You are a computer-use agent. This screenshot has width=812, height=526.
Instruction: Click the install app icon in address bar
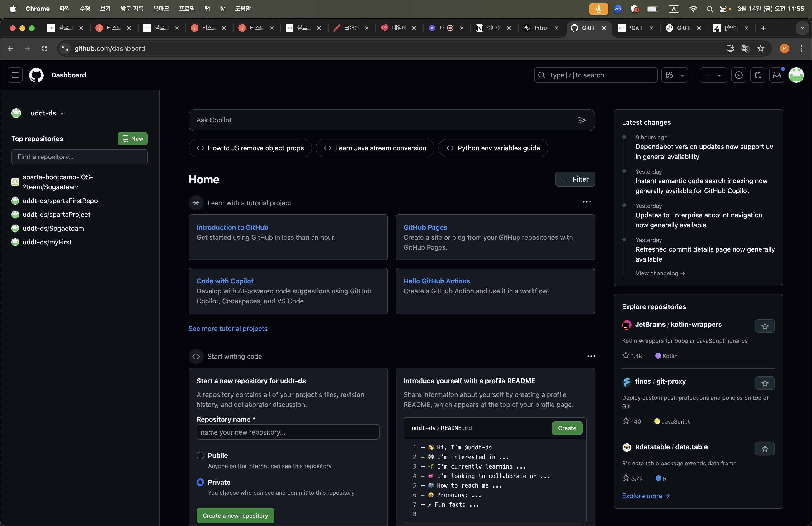(x=730, y=48)
